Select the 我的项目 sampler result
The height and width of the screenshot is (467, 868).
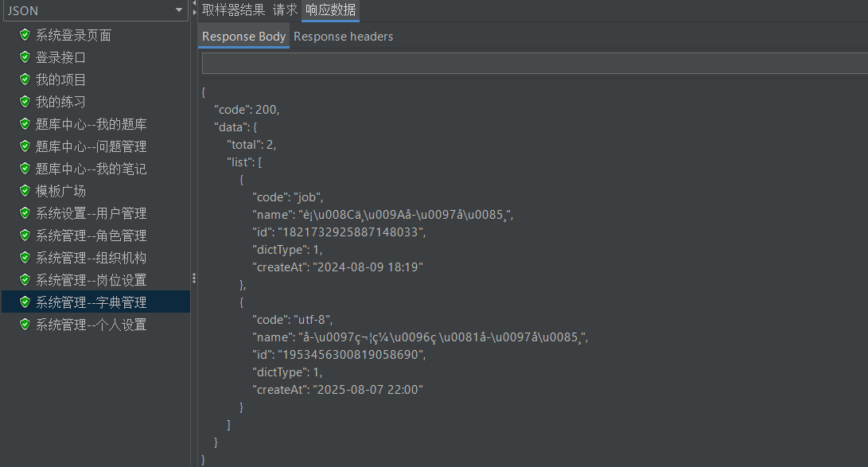point(61,80)
